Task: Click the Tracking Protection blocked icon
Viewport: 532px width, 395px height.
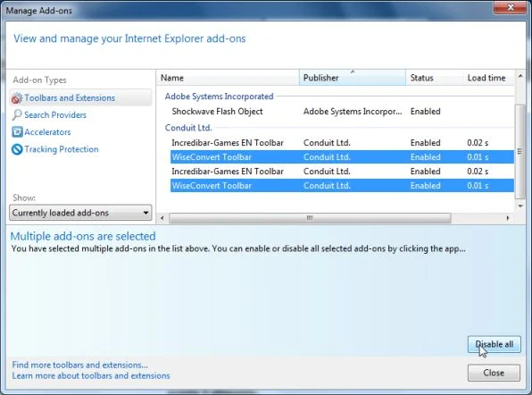Action: pyautogui.click(x=17, y=149)
